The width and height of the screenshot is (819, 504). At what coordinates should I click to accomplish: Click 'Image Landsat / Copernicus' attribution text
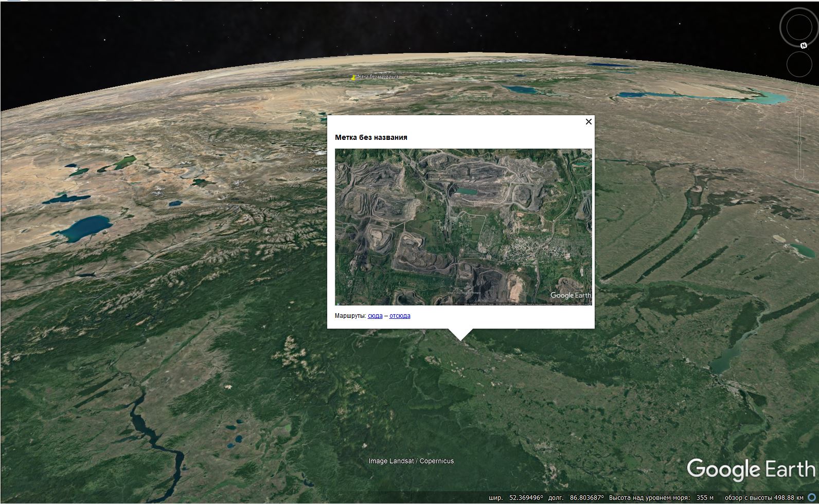point(411,461)
